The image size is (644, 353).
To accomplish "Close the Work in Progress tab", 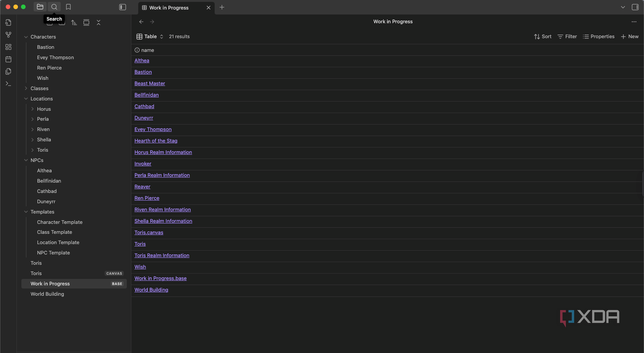I will 208,7.
